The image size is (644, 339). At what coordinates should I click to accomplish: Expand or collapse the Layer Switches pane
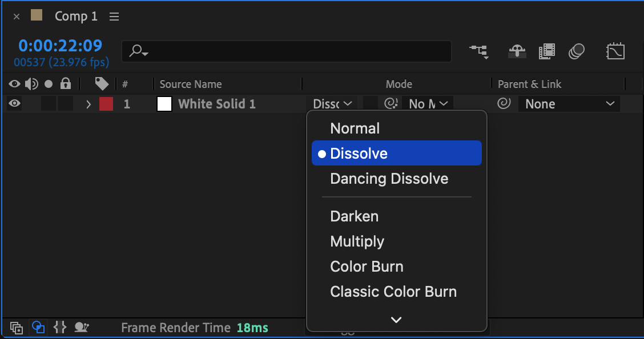click(17, 328)
